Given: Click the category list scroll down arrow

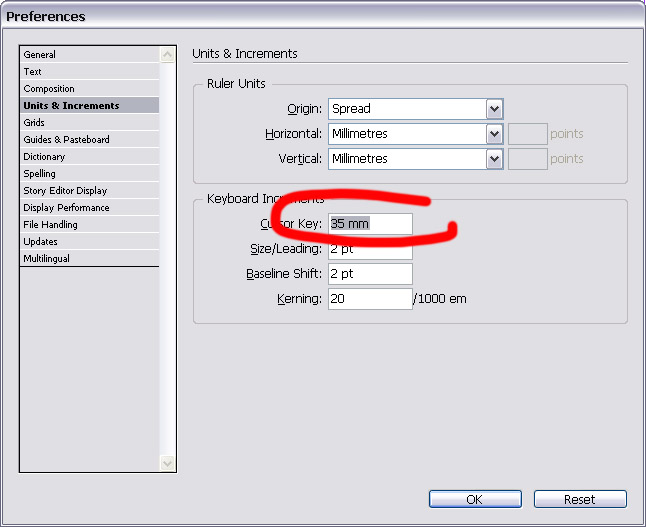Looking at the screenshot, I should tap(167, 463).
